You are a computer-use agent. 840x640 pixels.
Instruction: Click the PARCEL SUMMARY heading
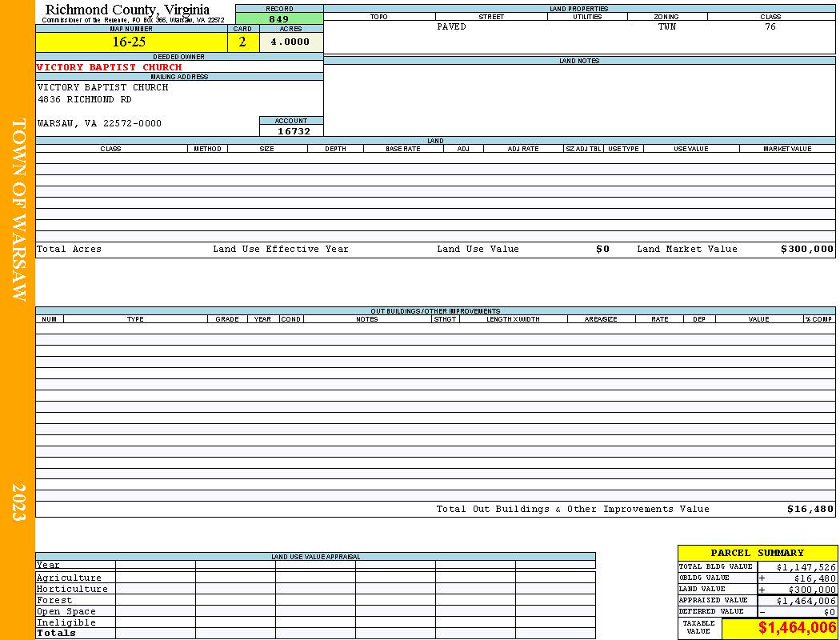coord(758,553)
